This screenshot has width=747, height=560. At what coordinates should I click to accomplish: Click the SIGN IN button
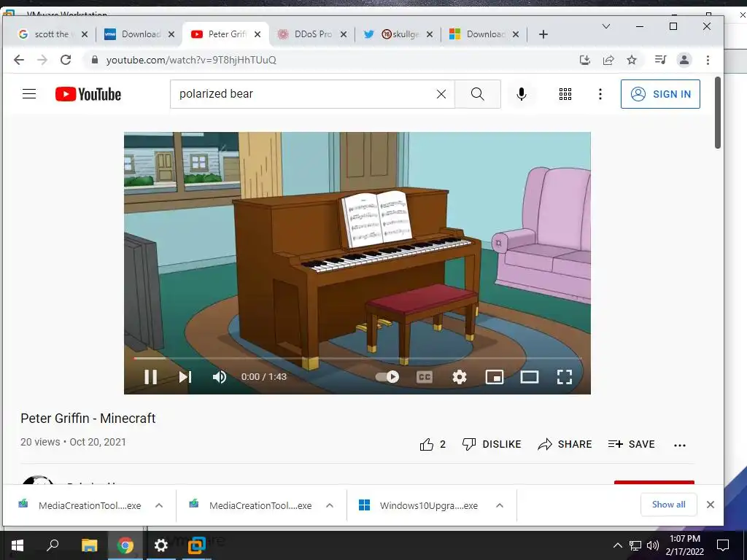660,94
